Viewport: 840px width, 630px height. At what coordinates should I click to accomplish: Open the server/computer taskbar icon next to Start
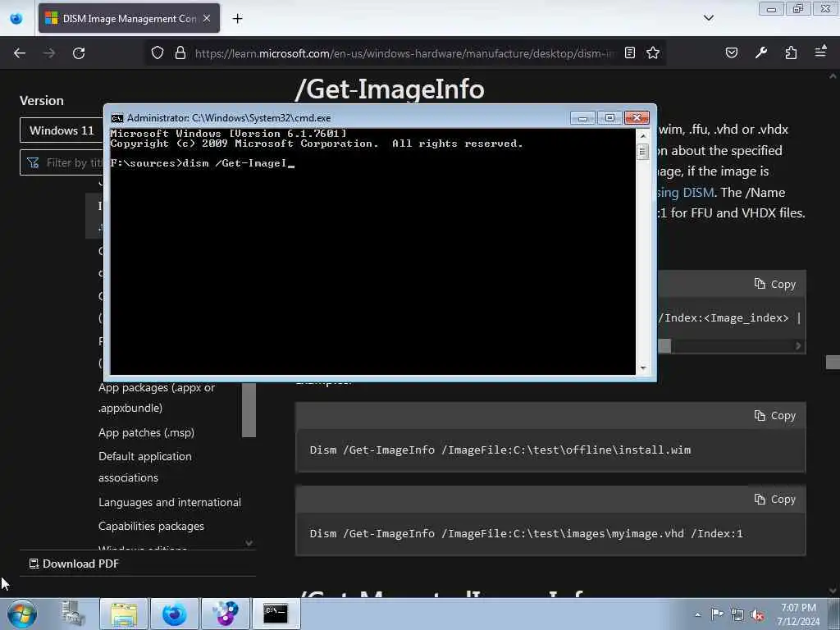[72, 614]
